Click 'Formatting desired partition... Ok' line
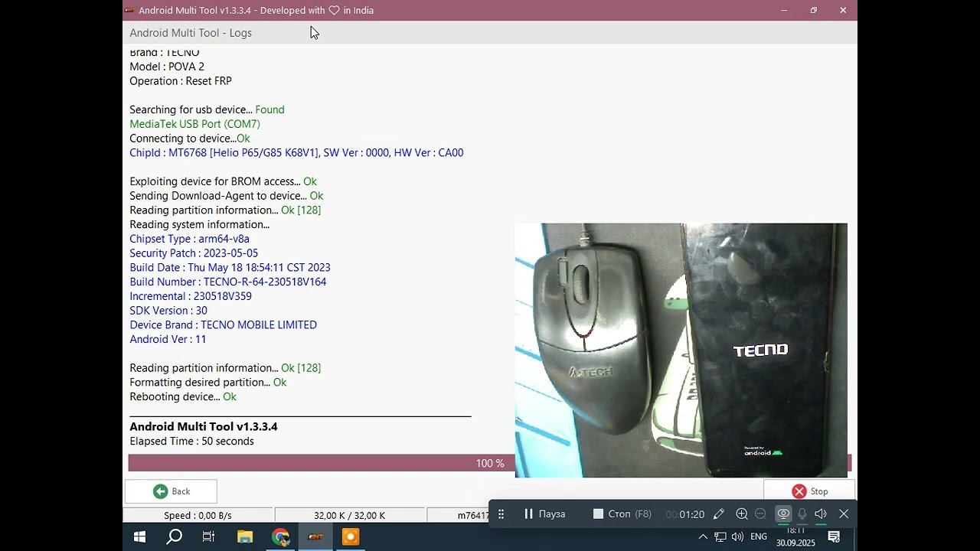Image resolution: width=980 pixels, height=551 pixels. pyautogui.click(x=208, y=383)
